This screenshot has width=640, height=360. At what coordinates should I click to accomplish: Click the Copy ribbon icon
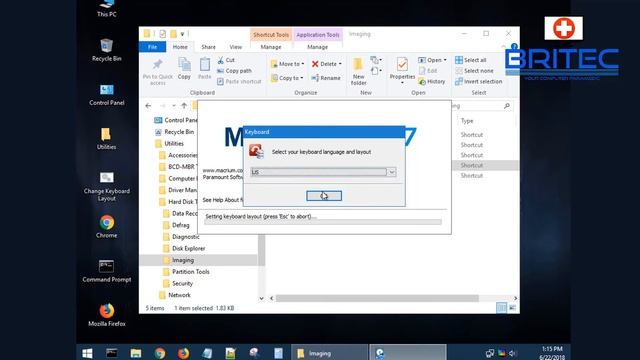pyautogui.click(x=184, y=69)
